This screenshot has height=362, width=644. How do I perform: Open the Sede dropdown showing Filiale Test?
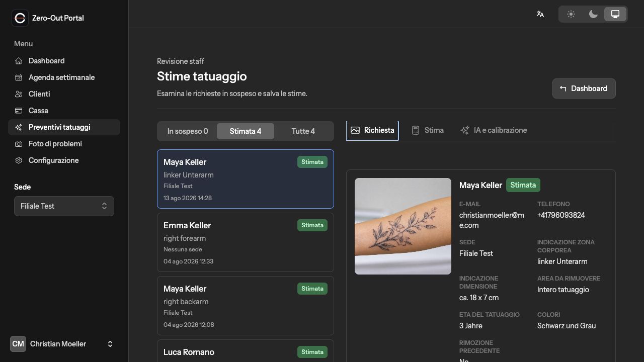(x=64, y=206)
